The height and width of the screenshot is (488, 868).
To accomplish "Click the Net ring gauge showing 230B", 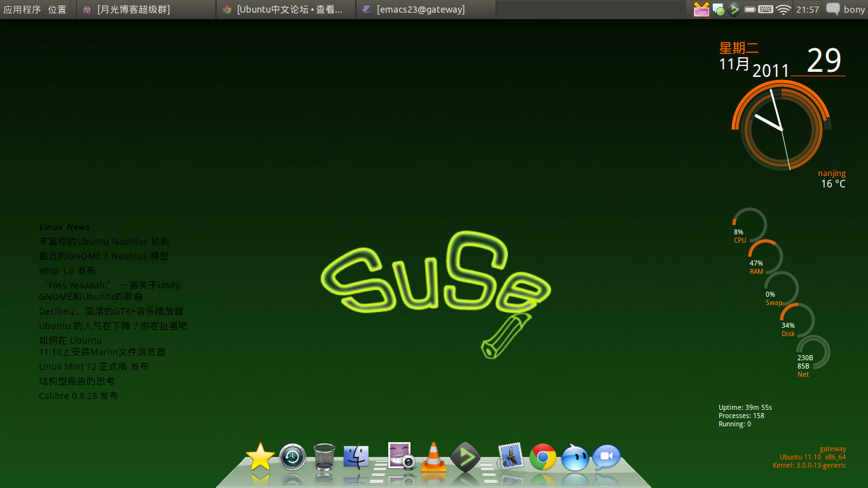I will pyautogui.click(x=813, y=353).
